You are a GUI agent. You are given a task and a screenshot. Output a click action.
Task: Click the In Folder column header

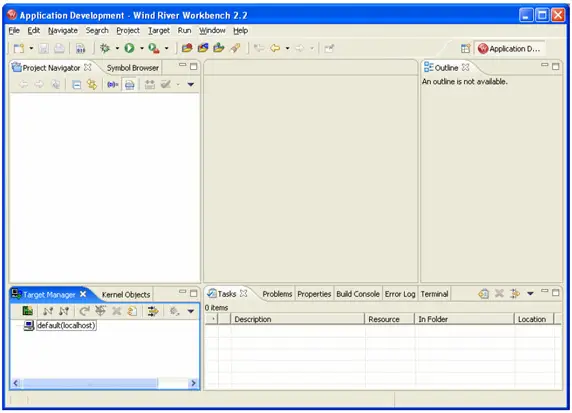pos(464,319)
